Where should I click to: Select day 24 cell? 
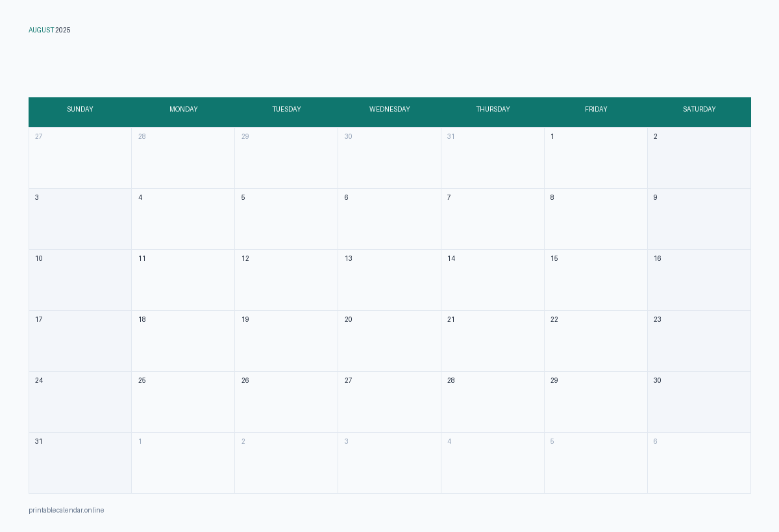(80, 402)
